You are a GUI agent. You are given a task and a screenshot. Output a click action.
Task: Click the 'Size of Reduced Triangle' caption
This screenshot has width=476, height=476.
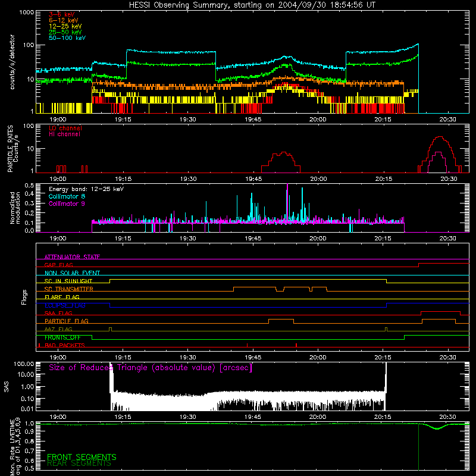click(151, 368)
